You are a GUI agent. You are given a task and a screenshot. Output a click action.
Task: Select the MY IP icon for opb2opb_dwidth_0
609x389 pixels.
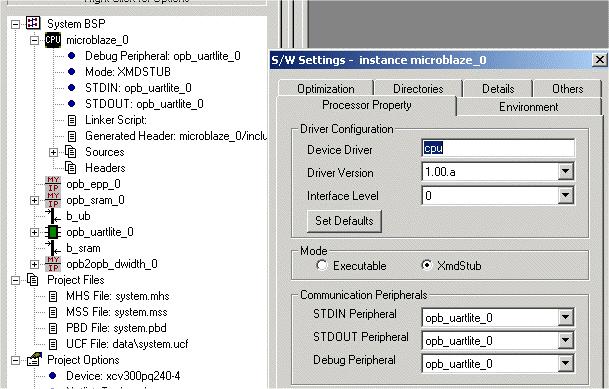pos(53,264)
